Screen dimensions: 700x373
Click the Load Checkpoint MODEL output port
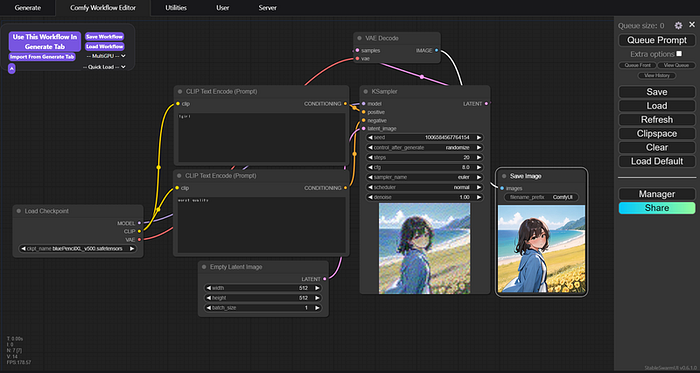(139, 223)
